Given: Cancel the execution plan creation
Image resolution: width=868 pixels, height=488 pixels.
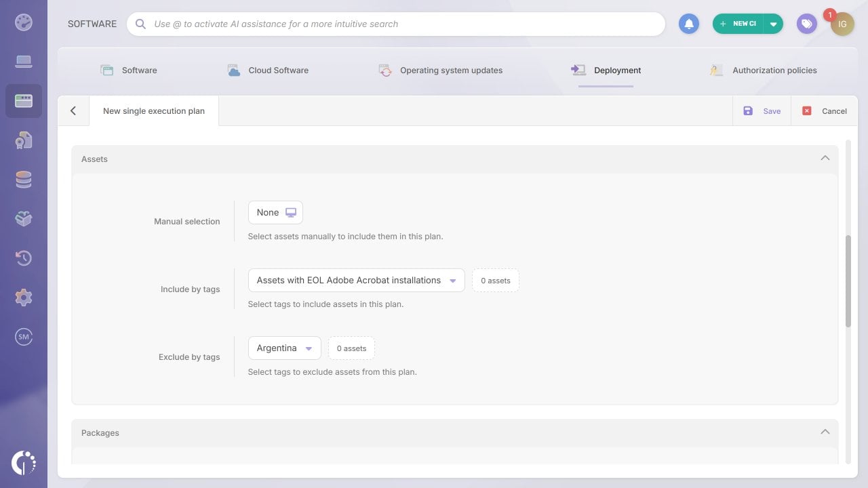Looking at the screenshot, I should (x=826, y=110).
